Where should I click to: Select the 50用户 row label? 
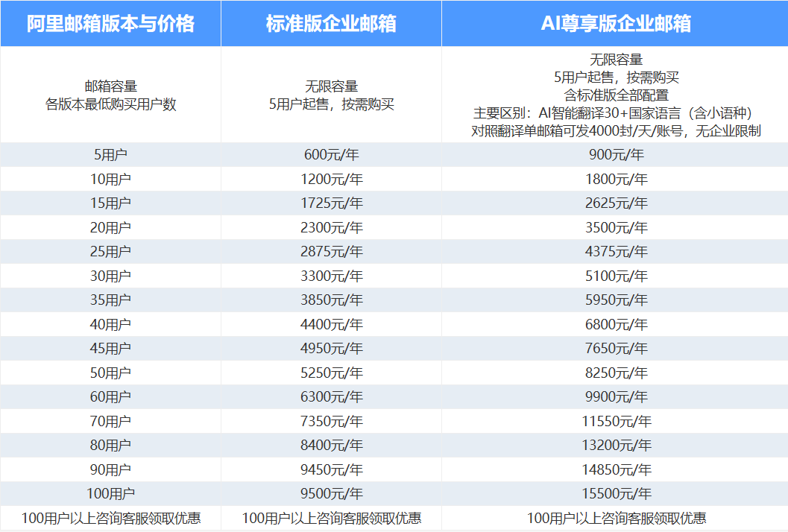(110, 373)
